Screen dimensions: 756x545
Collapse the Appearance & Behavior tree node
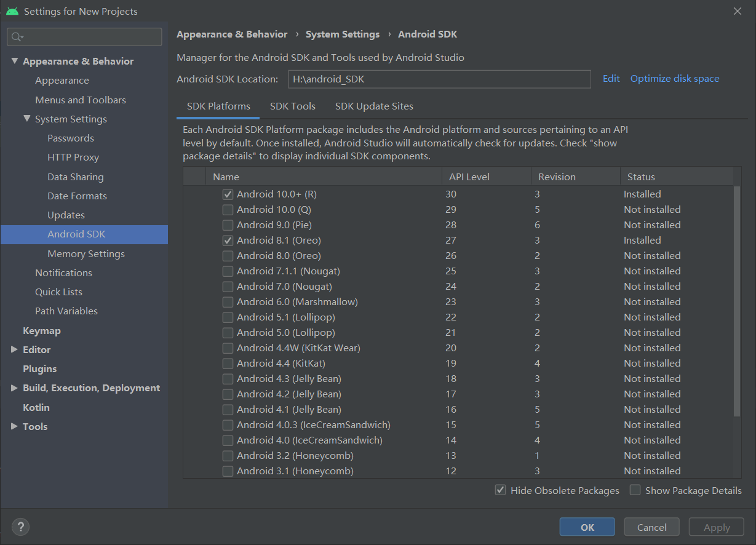point(15,61)
